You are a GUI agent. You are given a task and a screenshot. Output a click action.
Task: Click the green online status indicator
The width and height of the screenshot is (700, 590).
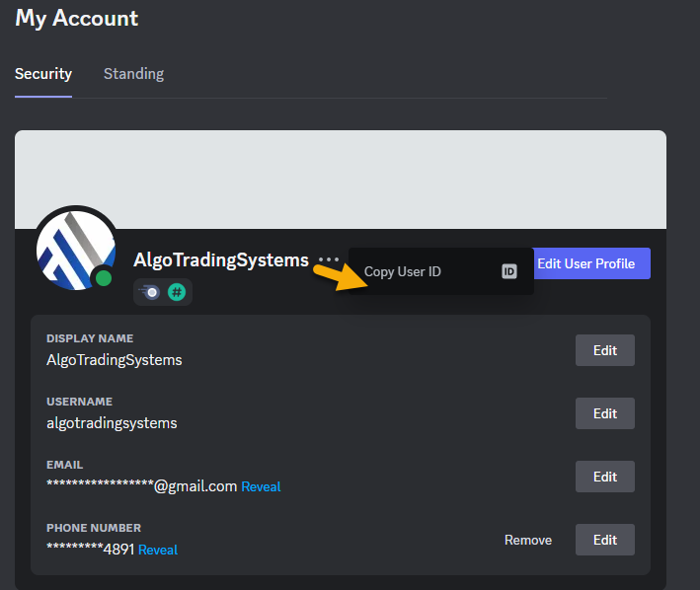pos(103,278)
